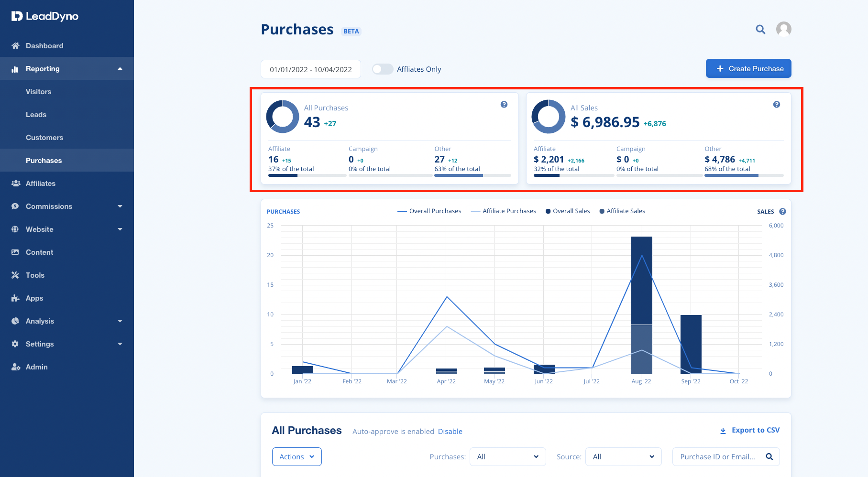Click the Export to CSV link
Image resolution: width=868 pixels, height=477 pixels.
(750, 430)
